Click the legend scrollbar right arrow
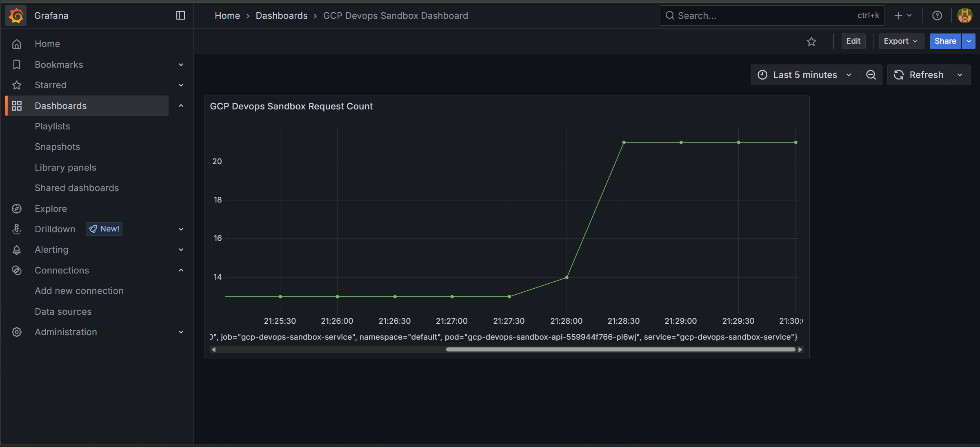The height and width of the screenshot is (447, 980). point(800,349)
